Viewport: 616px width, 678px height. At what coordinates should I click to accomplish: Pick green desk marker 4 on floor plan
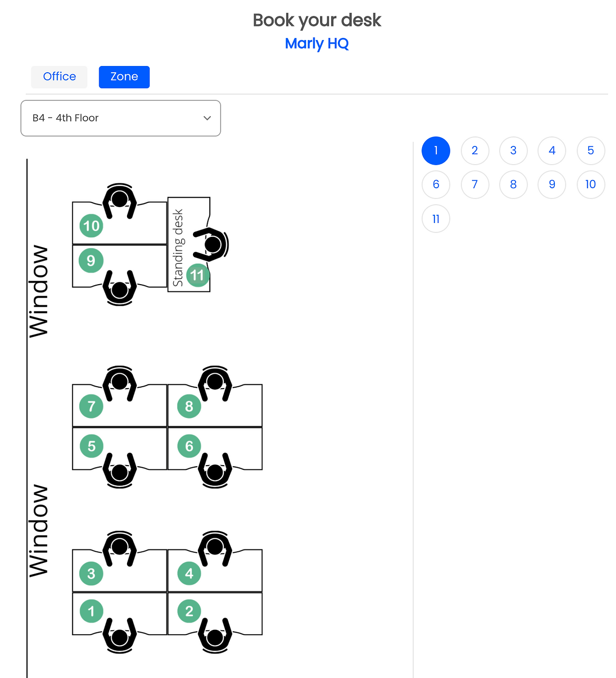[189, 574]
